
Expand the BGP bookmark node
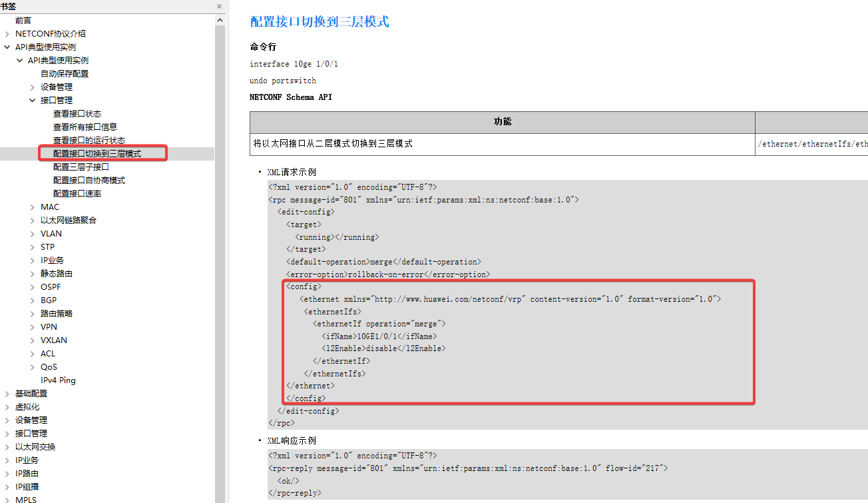tap(32, 300)
